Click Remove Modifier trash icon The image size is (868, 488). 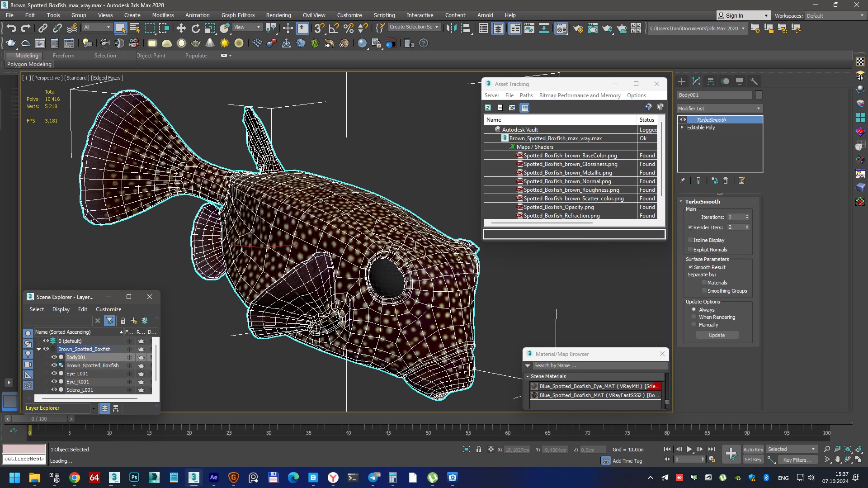coord(726,180)
